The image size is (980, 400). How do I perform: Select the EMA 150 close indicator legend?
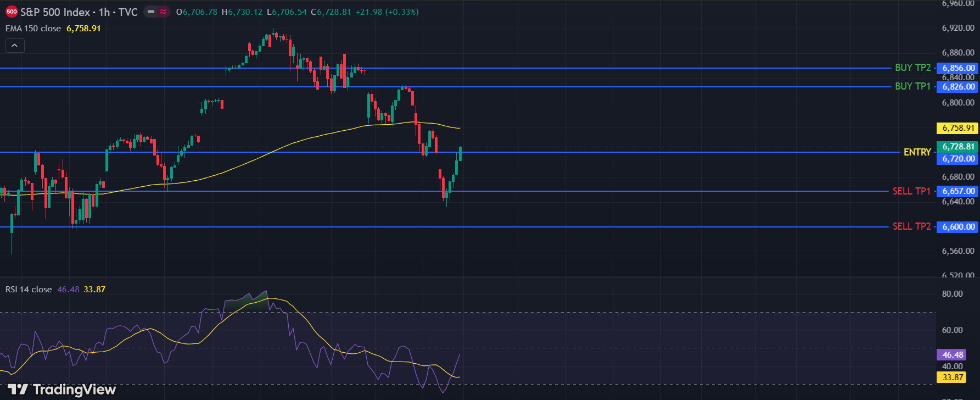click(x=33, y=29)
